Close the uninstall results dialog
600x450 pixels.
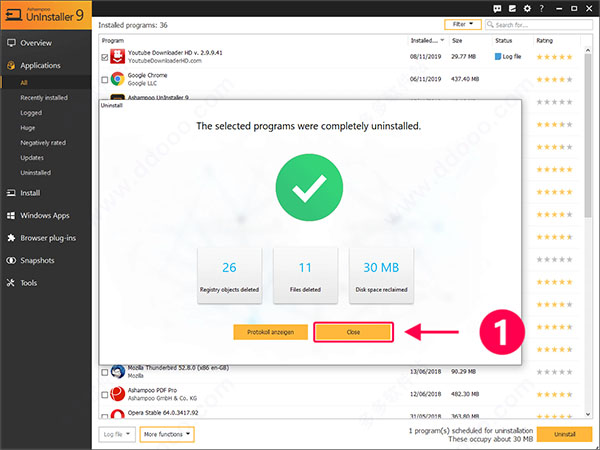point(353,332)
